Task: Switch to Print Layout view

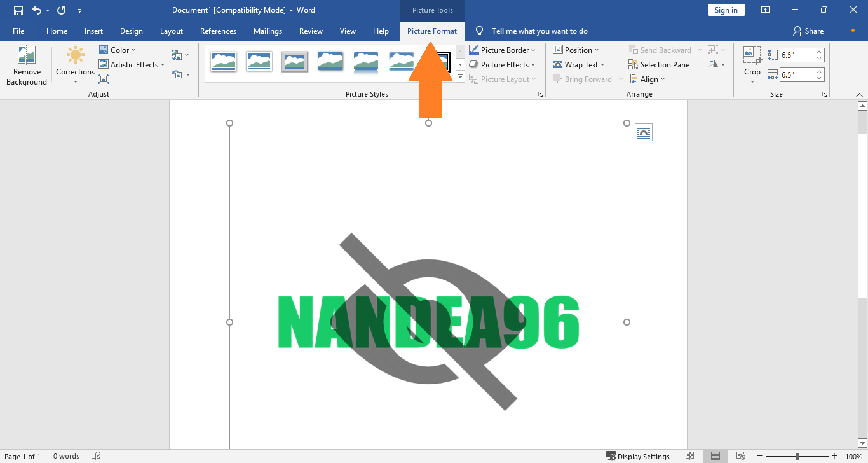Action: pos(715,456)
